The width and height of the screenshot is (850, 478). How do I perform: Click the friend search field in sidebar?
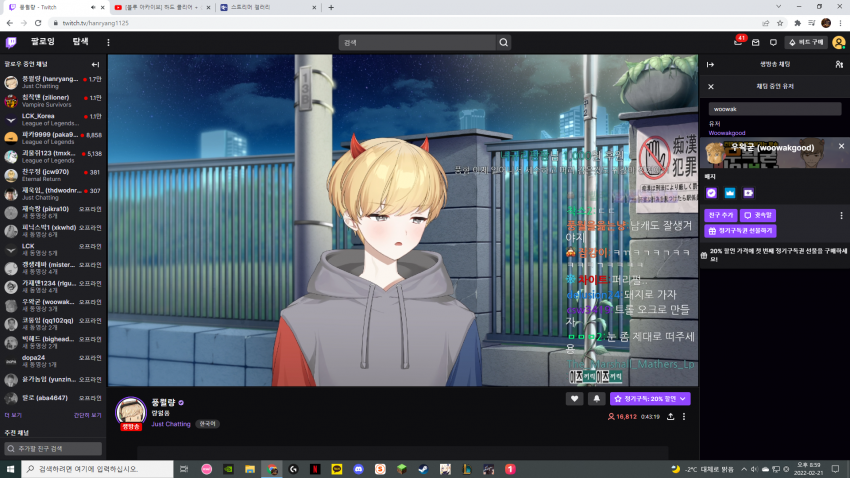point(53,449)
